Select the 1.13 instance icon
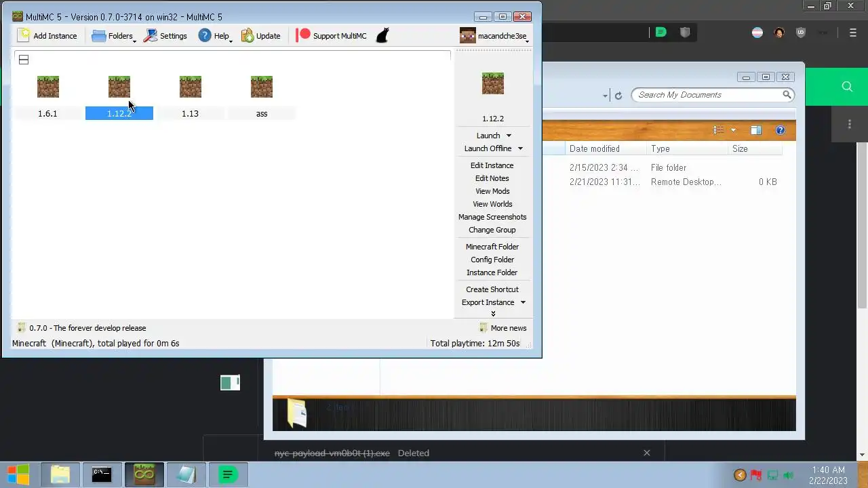The height and width of the screenshot is (488, 868). tap(191, 87)
